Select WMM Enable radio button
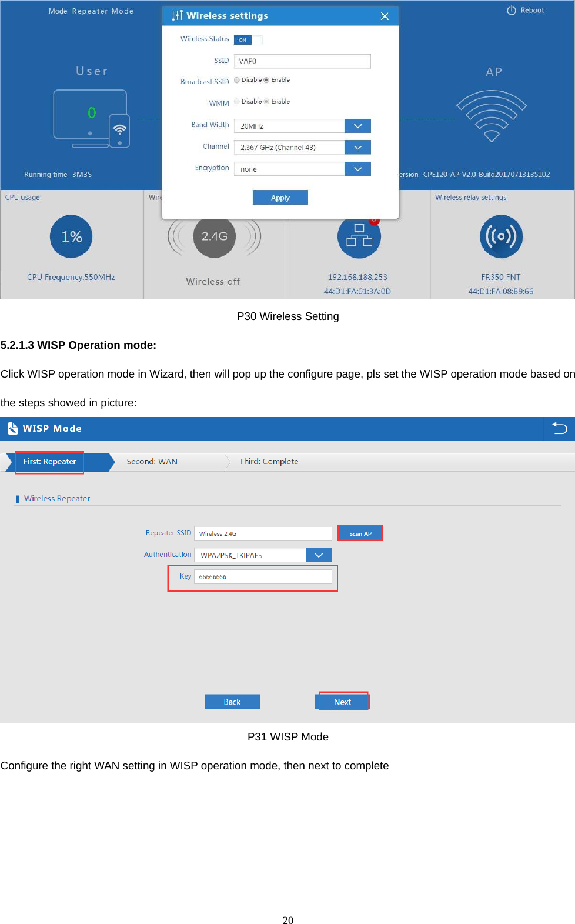The width and height of the screenshot is (575, 924). tap(266, 101)
